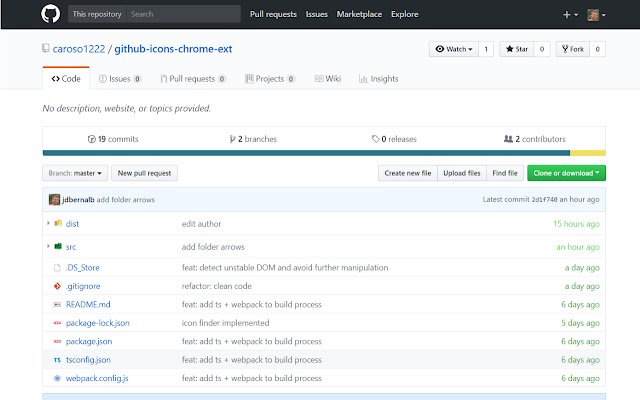
Task: Switch to the Code tab
Action: click(66, 78)
